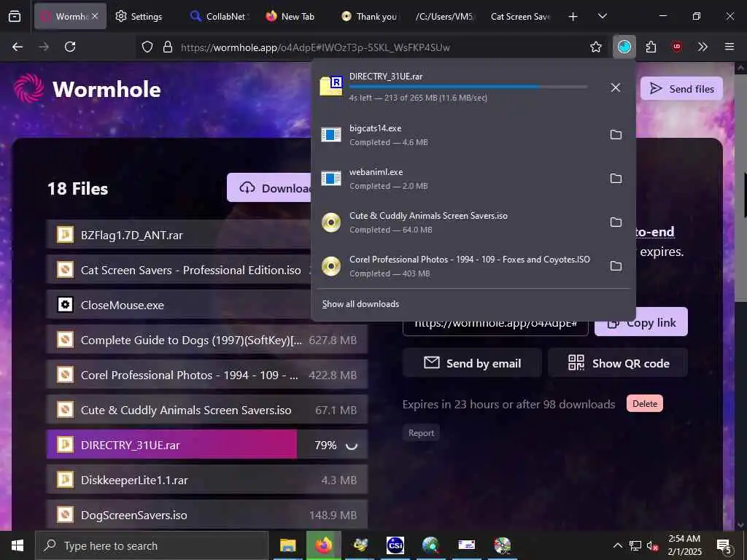
Task: Download Cat Screen Savers - Professional Edition.iso
Action: point(179,270)
